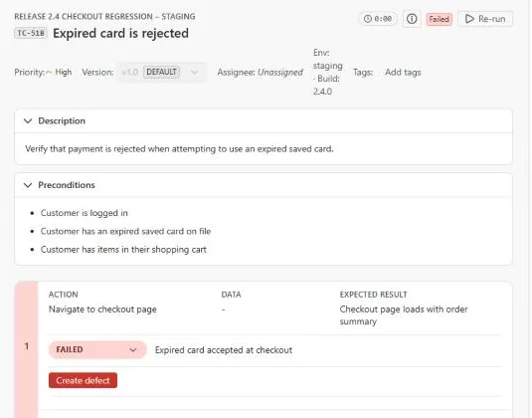Click the Checkout page loads expected result text
Image resolution: width=532 pixels, height=418 pixels.
click(404, 315)
